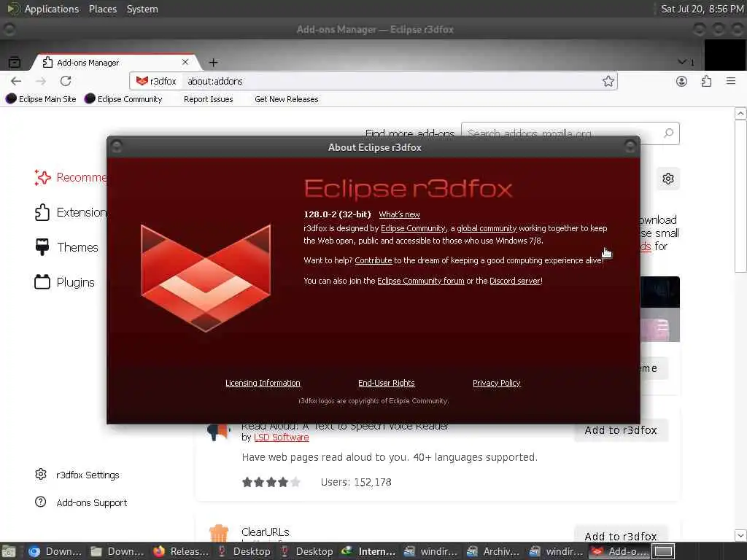747x560 pixels.
Task: Open the account profile icon in the toolbar
Action: tap(682, 81)
